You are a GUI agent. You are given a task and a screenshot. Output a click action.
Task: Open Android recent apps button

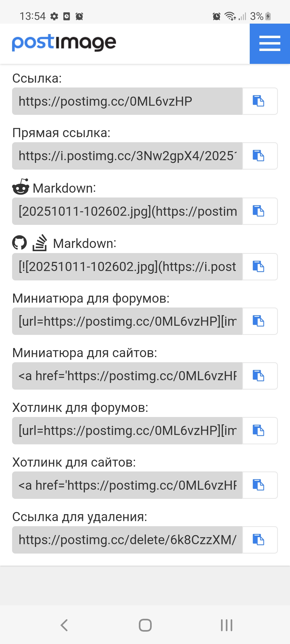[x=226, y=625]
